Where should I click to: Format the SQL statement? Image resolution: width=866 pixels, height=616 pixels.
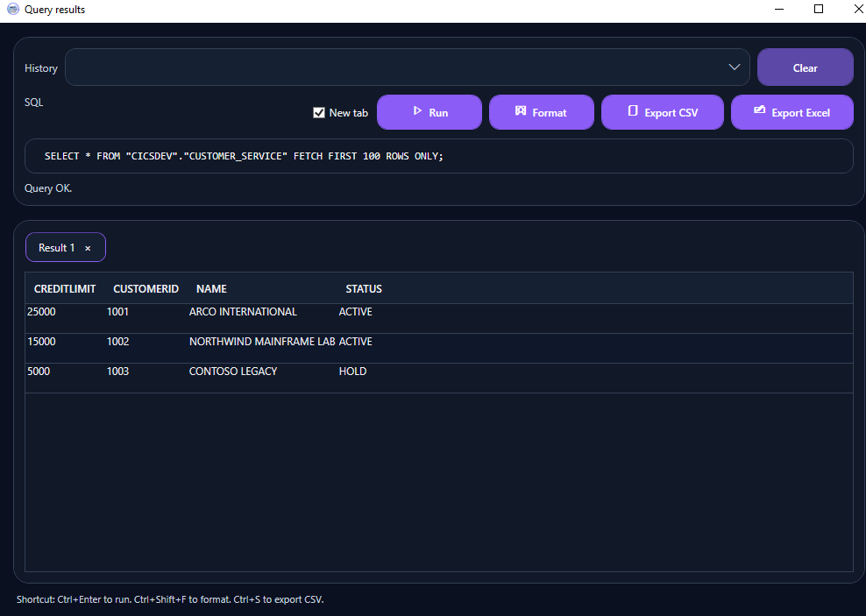[x=542, y=112]
